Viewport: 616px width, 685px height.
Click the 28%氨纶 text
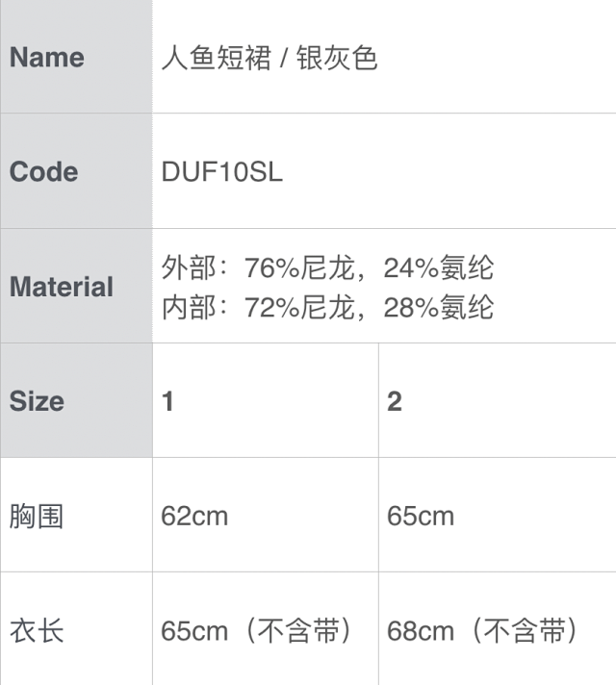pyautogui.click(x=438, y=307)
